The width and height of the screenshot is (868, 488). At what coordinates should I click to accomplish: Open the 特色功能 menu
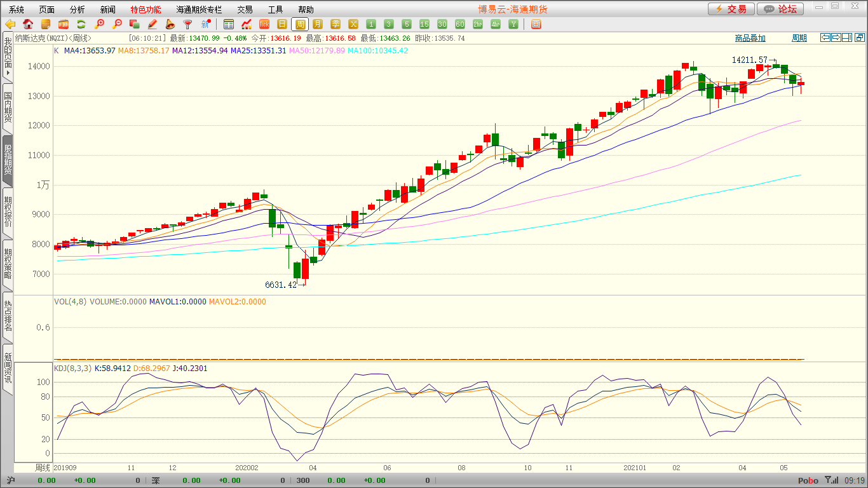146,10
